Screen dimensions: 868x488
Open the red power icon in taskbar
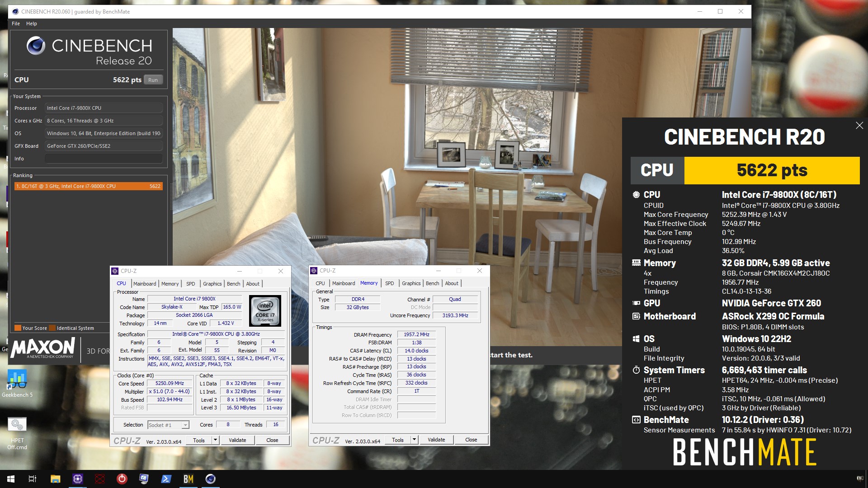point(122,479)
